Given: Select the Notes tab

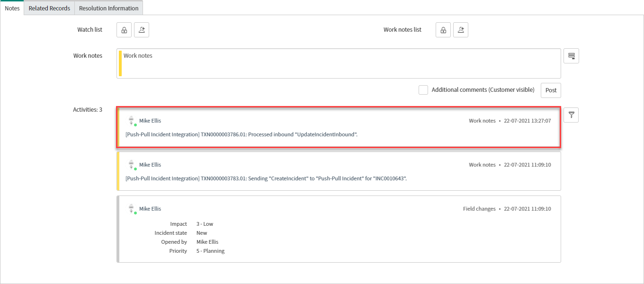Looking at the screenshot, I should (x=12, y=8).
